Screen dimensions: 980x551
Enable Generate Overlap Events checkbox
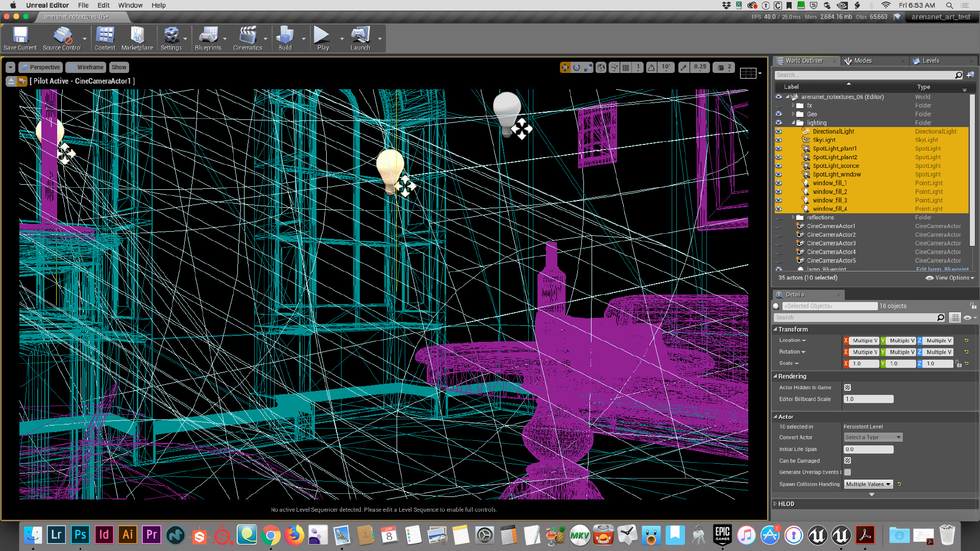(847, 472)
